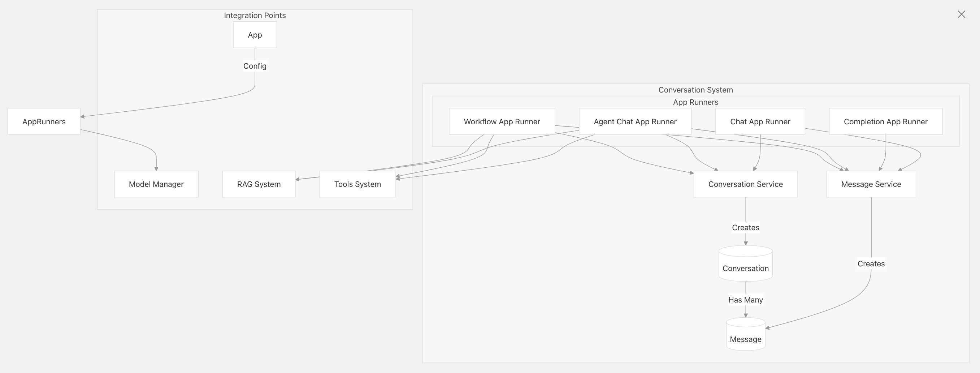Click the Conversation database cylinder
Image resolution: width=980 pixels, height=373 pixels.
(746, 263)
